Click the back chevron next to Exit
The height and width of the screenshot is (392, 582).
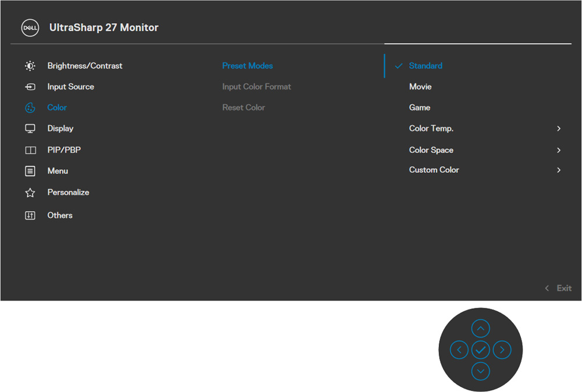(x=546, y=288)
